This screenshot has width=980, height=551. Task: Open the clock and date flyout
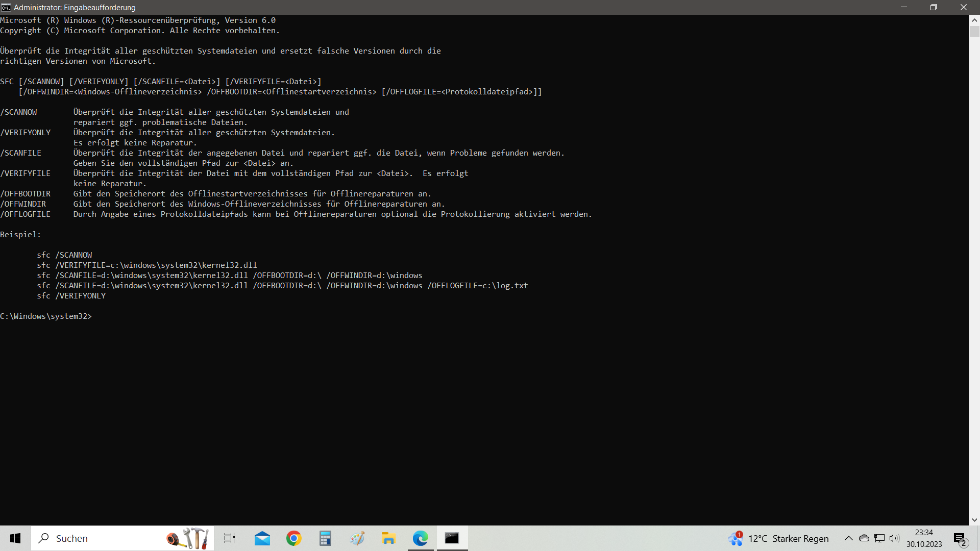click(x=924, y=538)
